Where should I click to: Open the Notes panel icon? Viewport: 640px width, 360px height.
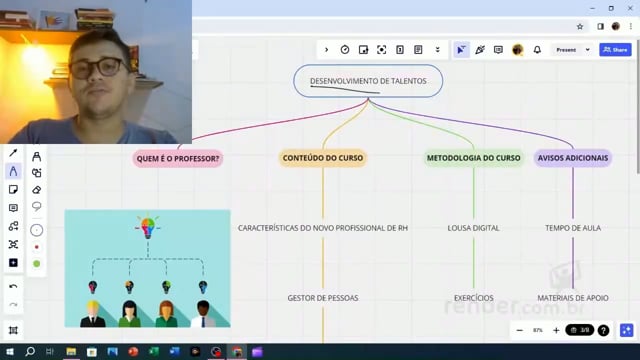[418, 50]
